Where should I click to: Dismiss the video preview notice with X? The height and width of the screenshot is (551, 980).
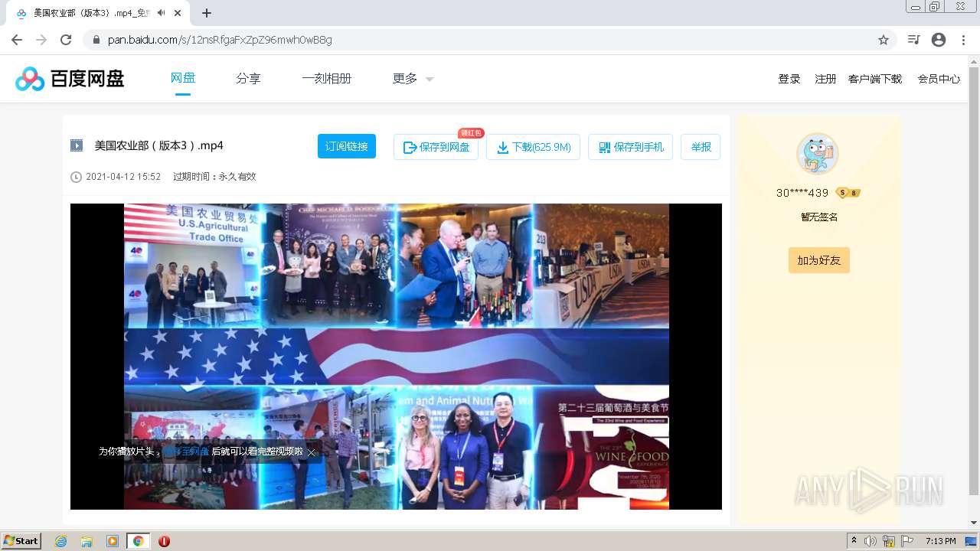point(312,452)
